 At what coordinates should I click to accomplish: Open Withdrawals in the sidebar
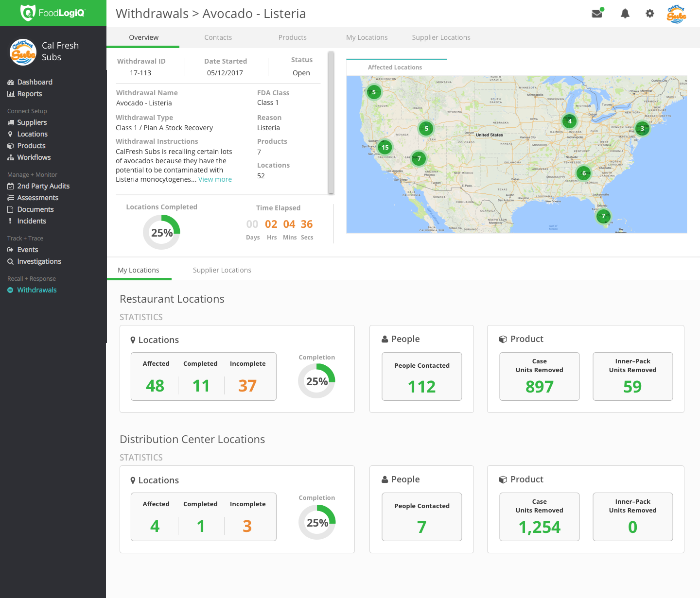[x=36, y=290]
